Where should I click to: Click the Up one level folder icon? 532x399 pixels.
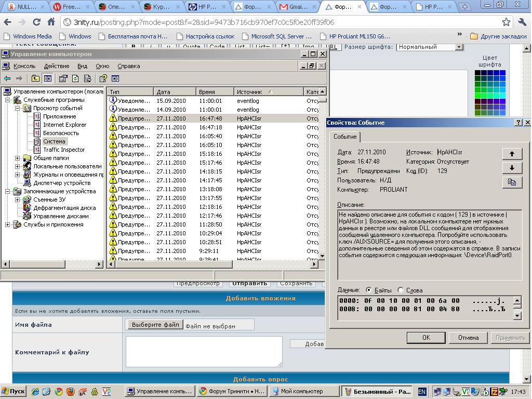(x=35, y=78)
